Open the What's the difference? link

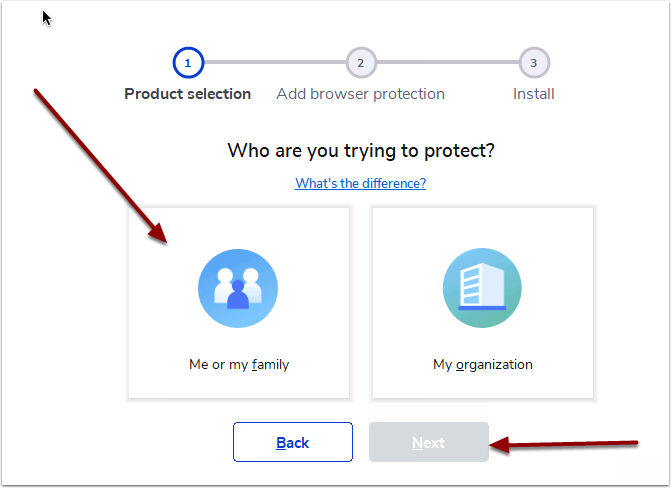click(x=360, y=183)
